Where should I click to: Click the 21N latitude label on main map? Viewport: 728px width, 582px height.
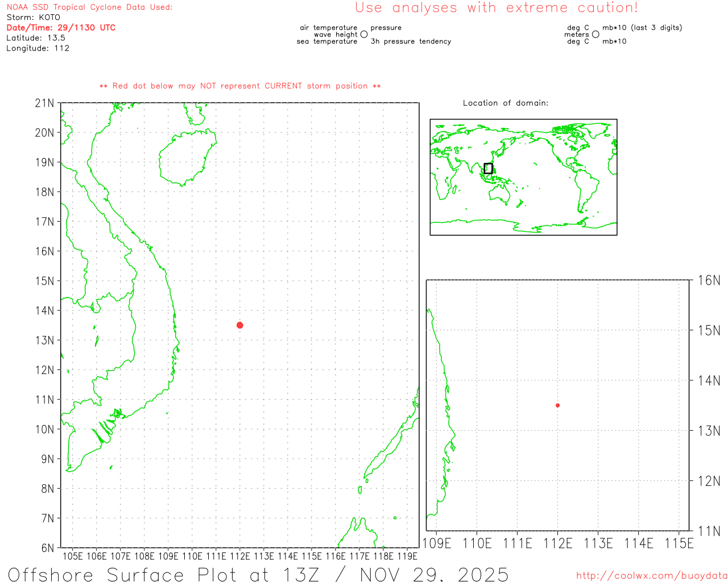click(x=44, y=103)
